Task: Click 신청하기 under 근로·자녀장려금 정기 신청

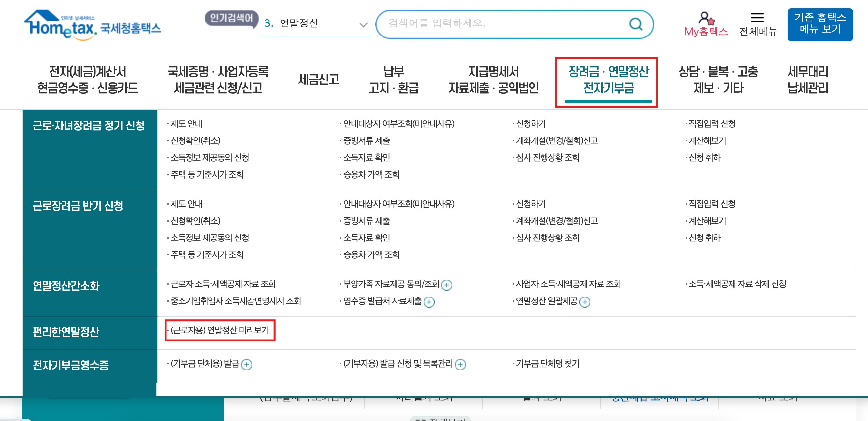Action: coord(530,124)
